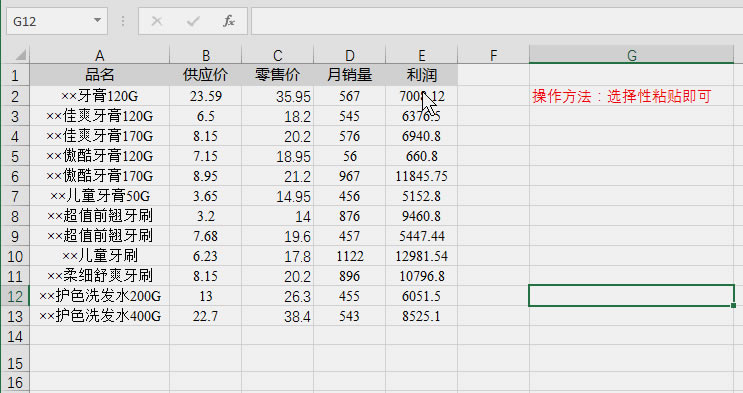Click the 利润 header cell

coord(422,75)
